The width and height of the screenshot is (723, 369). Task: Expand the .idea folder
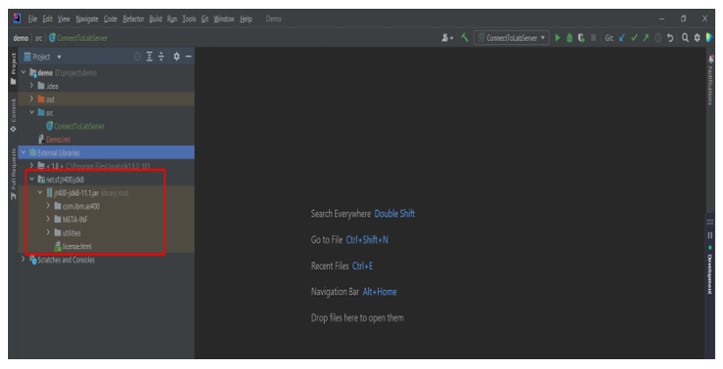(32, 86)
